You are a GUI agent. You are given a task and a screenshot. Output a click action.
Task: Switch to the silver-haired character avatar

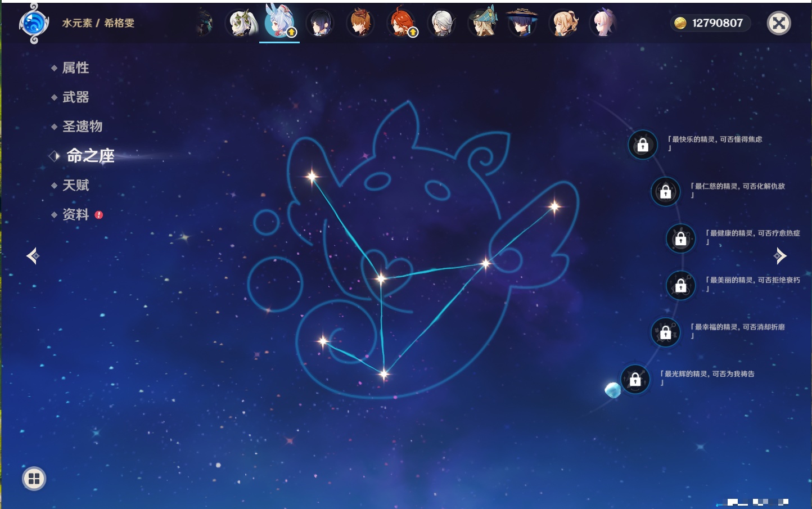(x=442, y=23)
